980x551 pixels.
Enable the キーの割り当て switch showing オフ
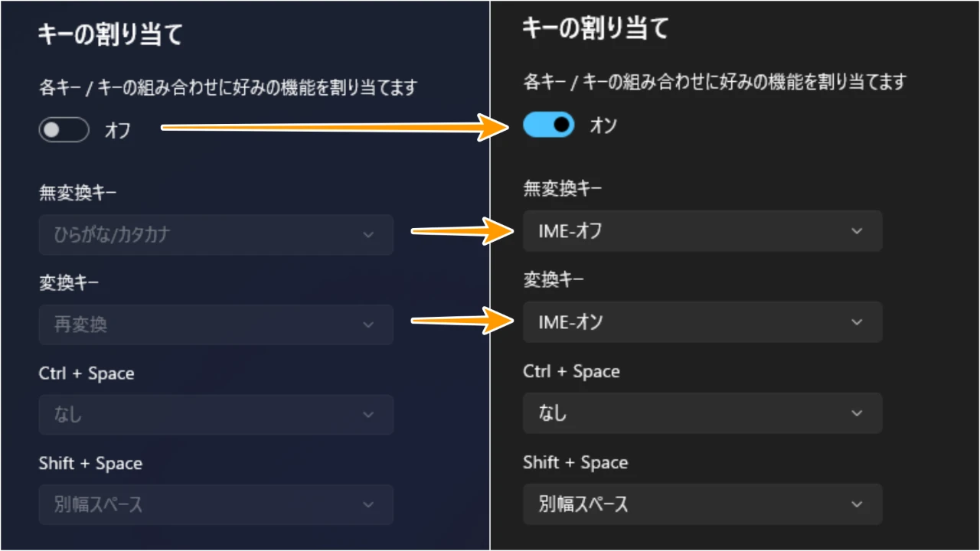[x=64, y=130]
